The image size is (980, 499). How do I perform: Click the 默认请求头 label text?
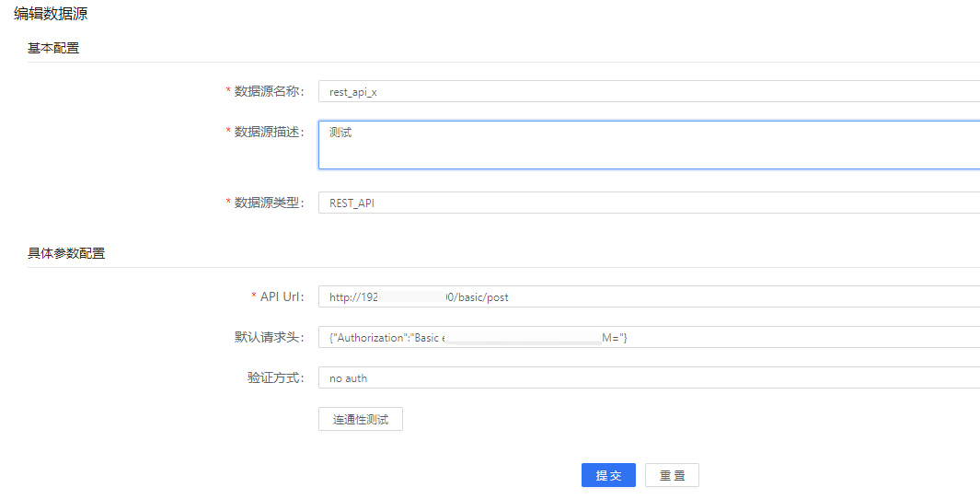tap(268, 337)
